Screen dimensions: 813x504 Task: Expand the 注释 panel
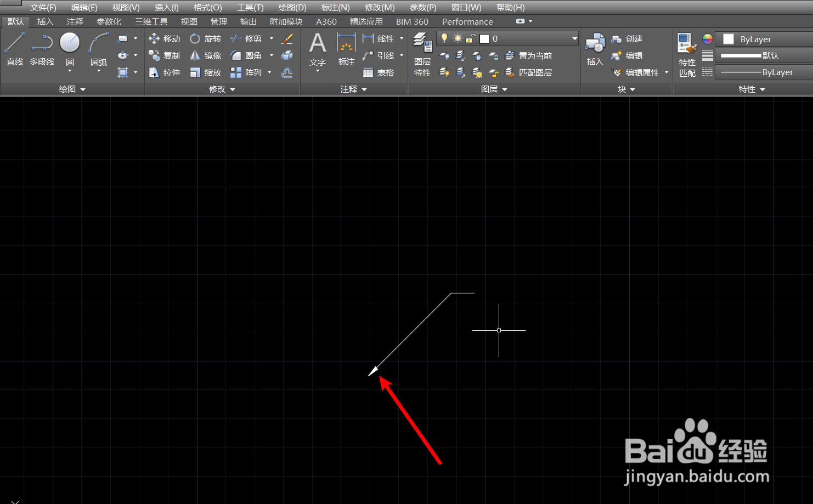point(354,89)
